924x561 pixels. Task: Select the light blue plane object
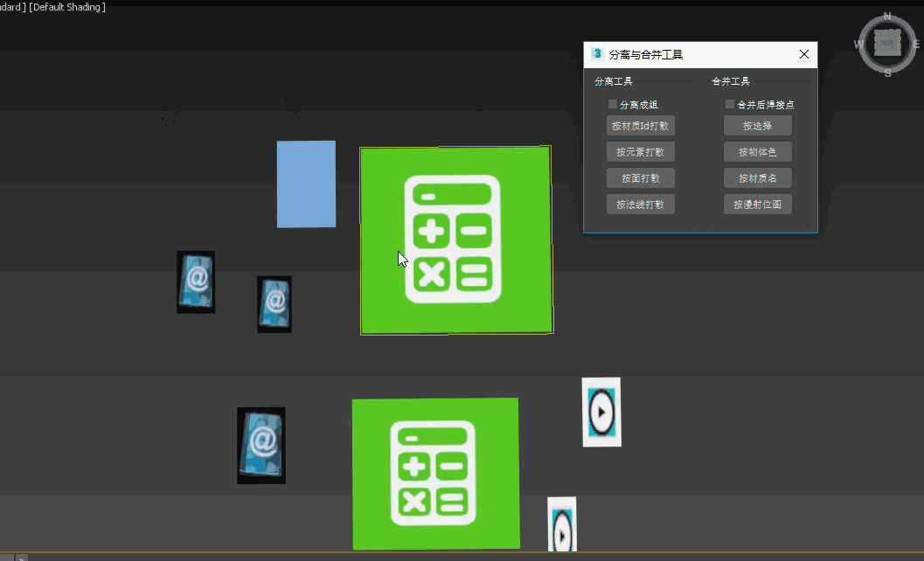click(x=306, y=184)
